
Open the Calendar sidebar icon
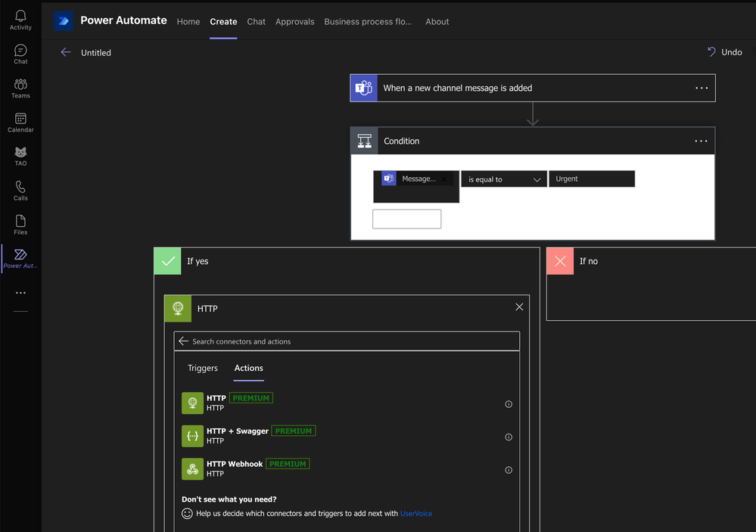click(x=20, y=123)
